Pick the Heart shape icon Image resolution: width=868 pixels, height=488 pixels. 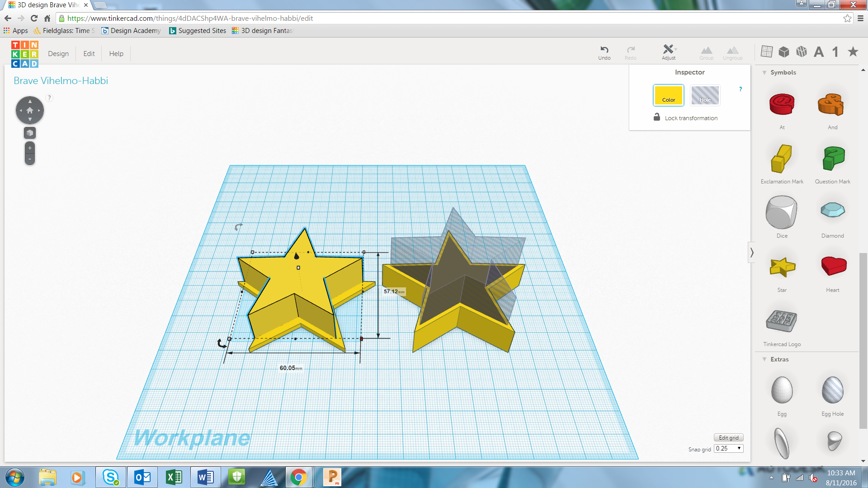[833, 266]
